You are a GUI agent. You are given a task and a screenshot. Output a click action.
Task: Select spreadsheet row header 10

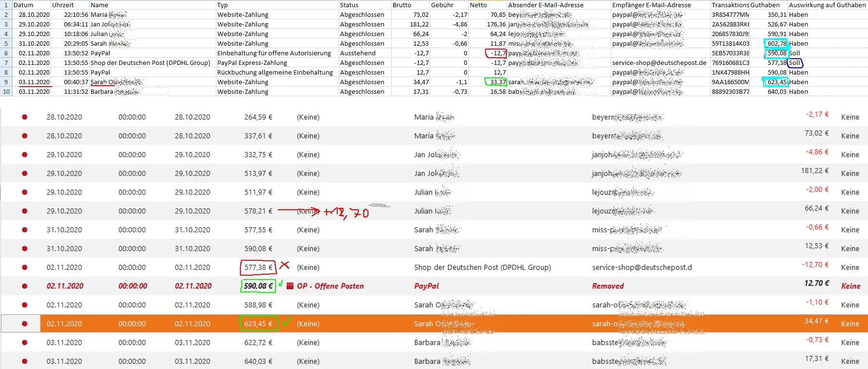pyautogui.click(x=6, y=91)
